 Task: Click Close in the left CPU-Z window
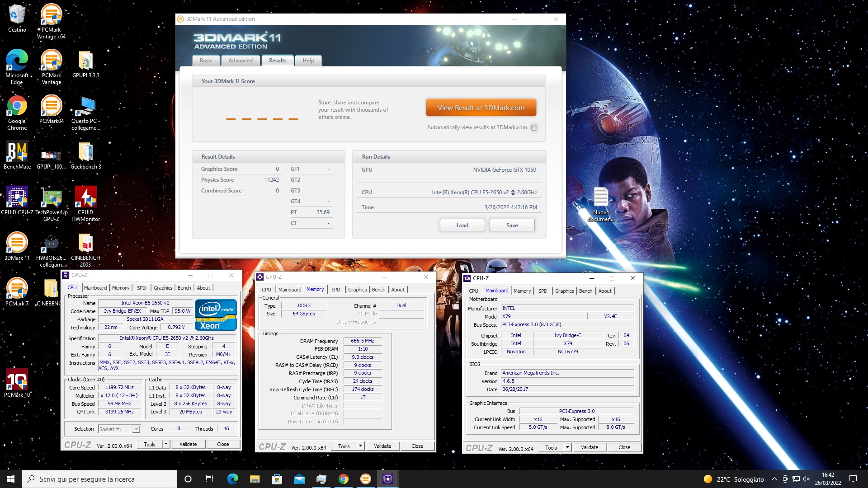pyautogui.click(x=223, y=444)
